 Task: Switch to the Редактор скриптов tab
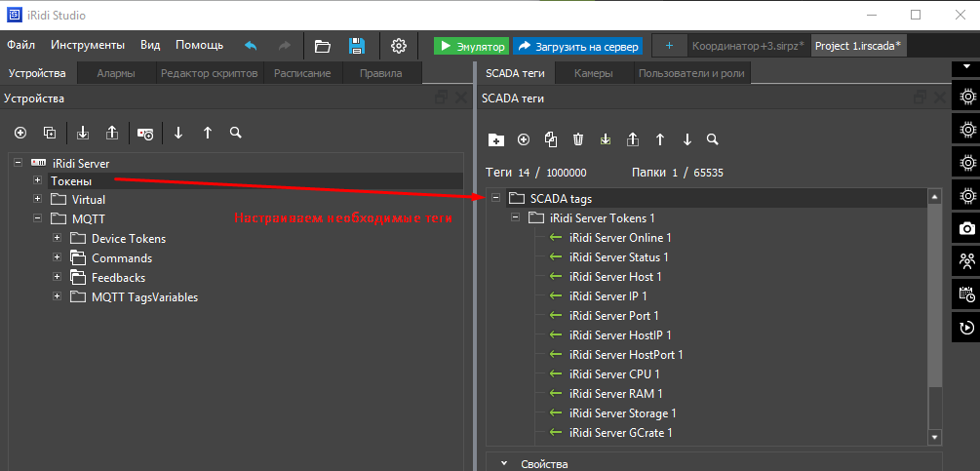tap(209, 73)
